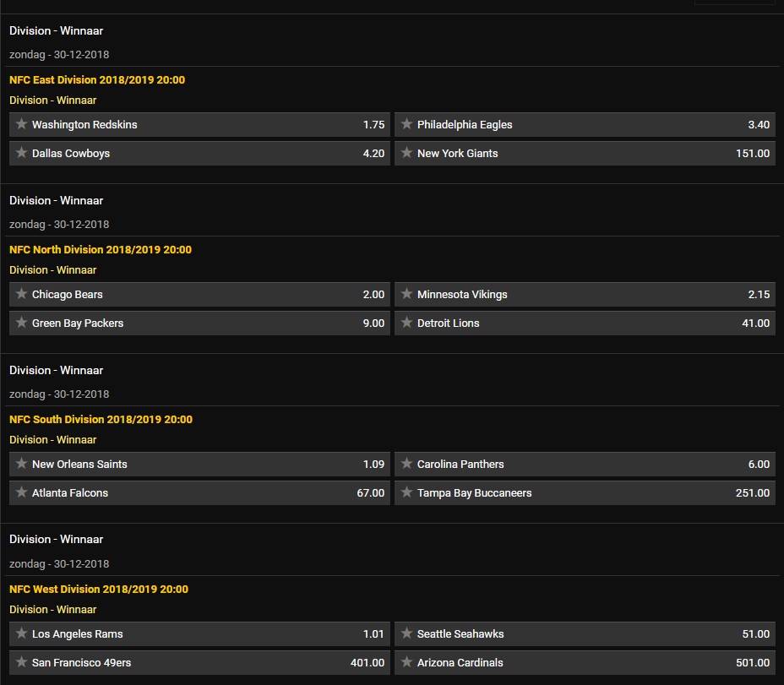Open NFC West Division 2018/2019 event

99,589
